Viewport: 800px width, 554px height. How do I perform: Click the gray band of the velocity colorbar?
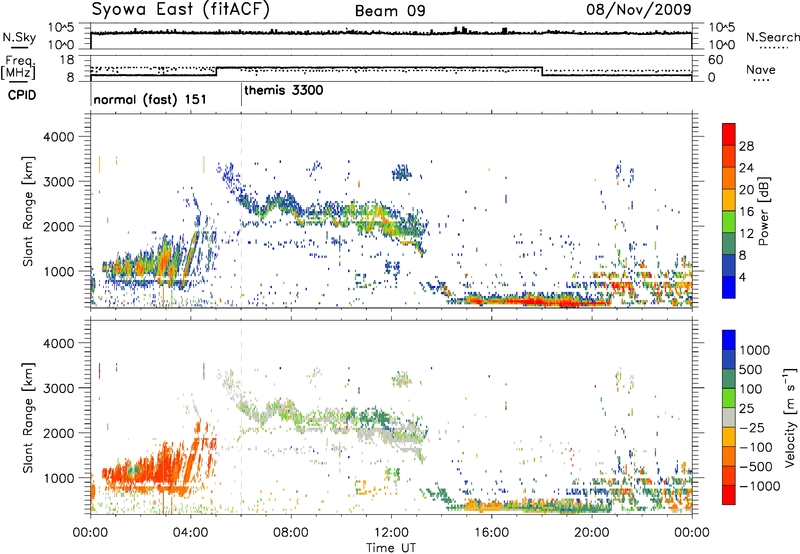coord(729,418)
